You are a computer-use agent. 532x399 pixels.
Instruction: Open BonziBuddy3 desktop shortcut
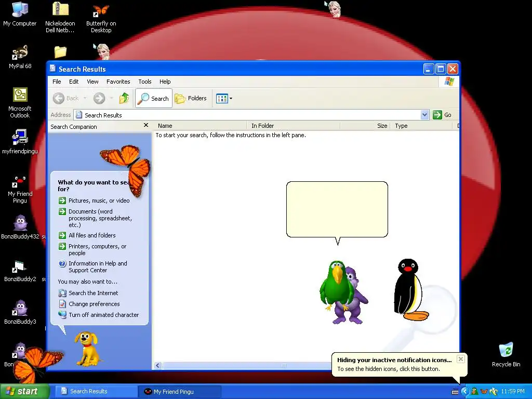coord(20,312)
